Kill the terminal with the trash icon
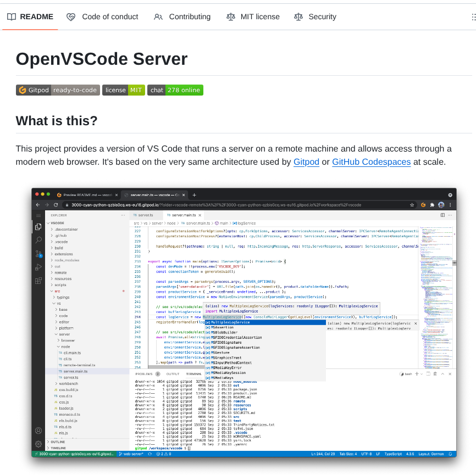Image resolution: width=476 pixels, height=475 pixels. 435,373
